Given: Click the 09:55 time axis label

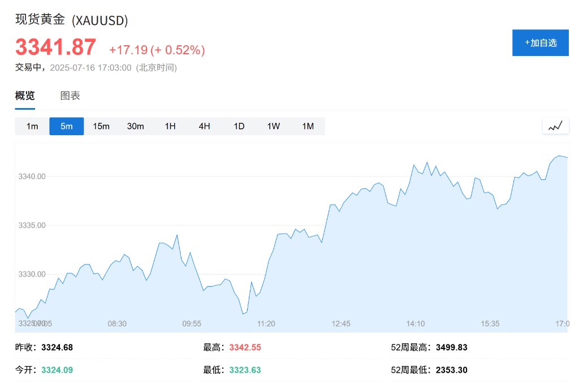Looking at the screenshot, I should (192, 324).
